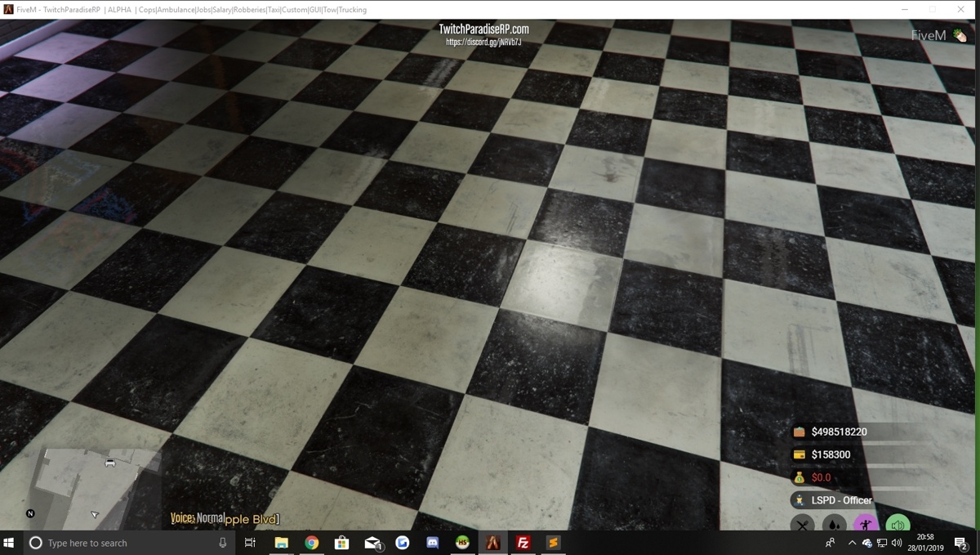Click the purple stress status icon
Image resolution: width=980 pixels, height=555 pixels.
pyautogui.click(x=866, y=524)
